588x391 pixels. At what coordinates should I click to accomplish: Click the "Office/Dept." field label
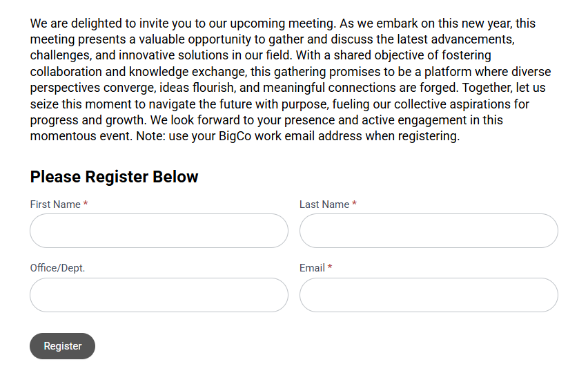[x=57, y=268]
